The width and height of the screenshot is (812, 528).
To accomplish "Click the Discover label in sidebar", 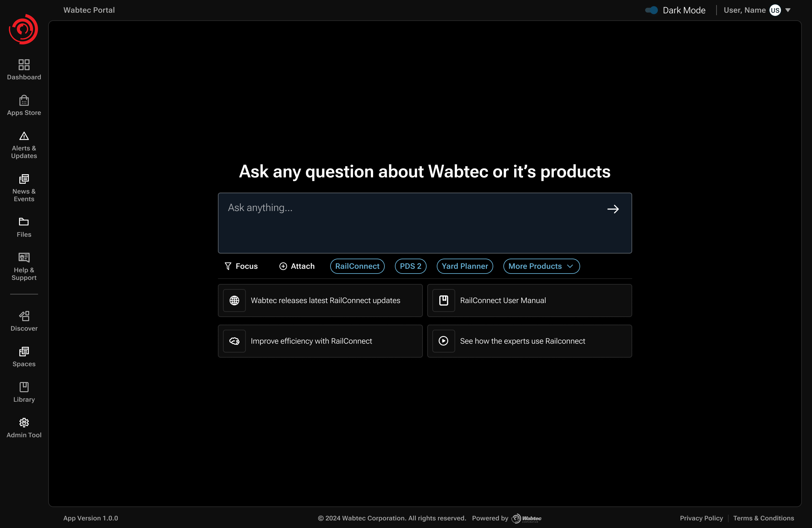I will click(24, 328).
